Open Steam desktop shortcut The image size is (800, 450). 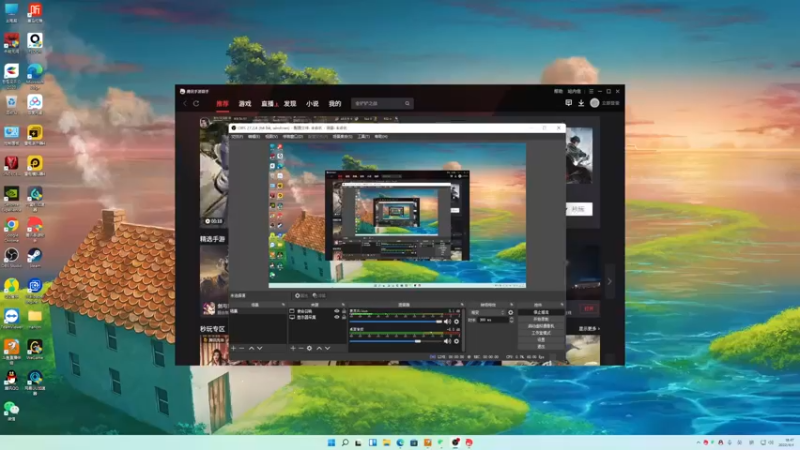point(35,257)
